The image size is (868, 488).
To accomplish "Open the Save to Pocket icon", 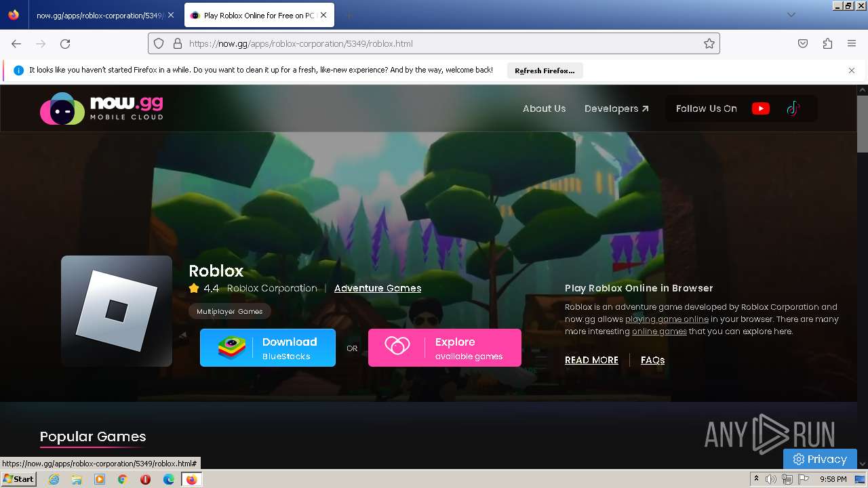I will coord(803,43).
